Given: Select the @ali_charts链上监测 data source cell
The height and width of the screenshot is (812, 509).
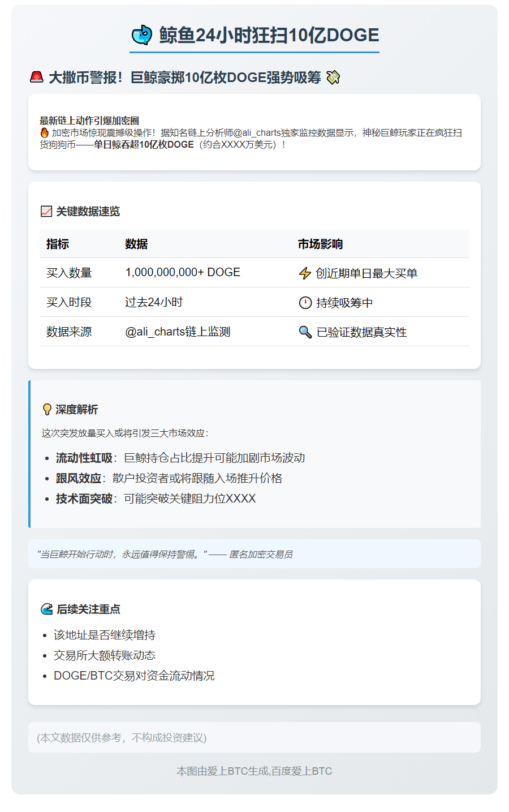Looking at the screenshot, I should 178,332.
